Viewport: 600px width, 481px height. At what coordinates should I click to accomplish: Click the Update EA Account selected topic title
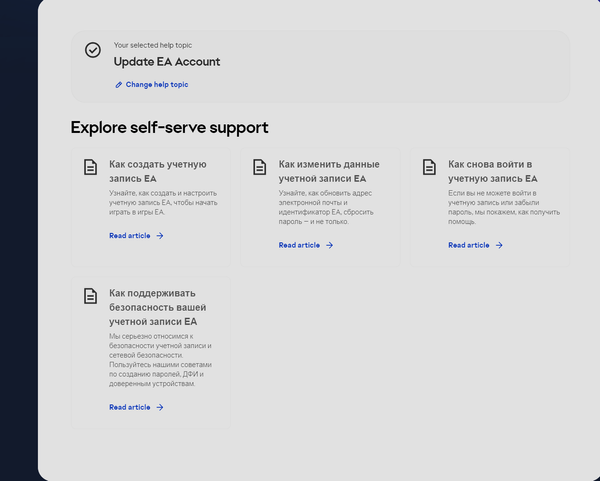coord(167,62)
